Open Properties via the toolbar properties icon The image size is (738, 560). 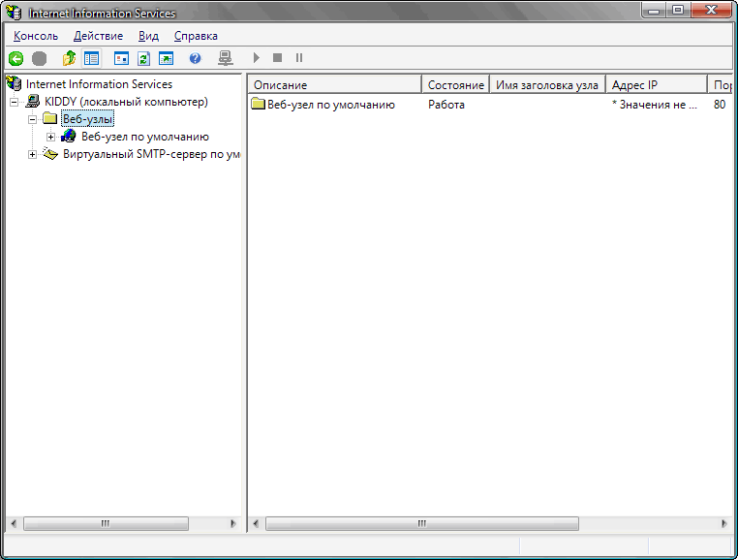pyautogui.click(x=121, y=58)
